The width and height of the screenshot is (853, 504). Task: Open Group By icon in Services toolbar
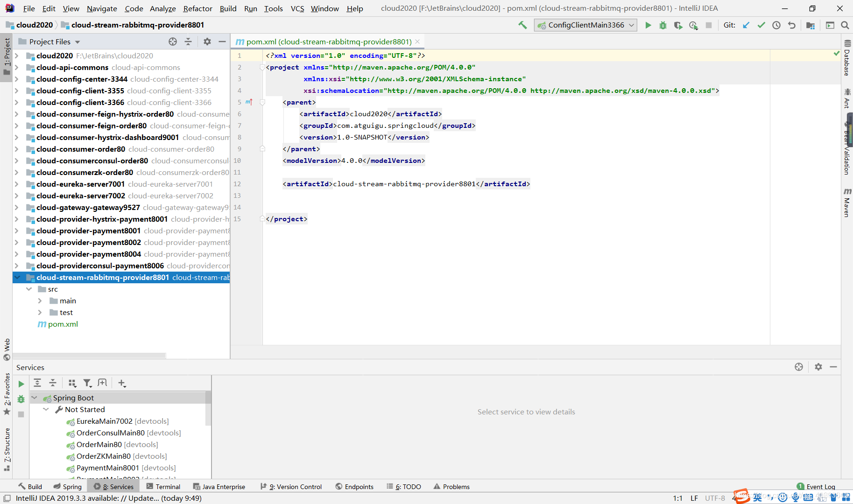[72, 383]
